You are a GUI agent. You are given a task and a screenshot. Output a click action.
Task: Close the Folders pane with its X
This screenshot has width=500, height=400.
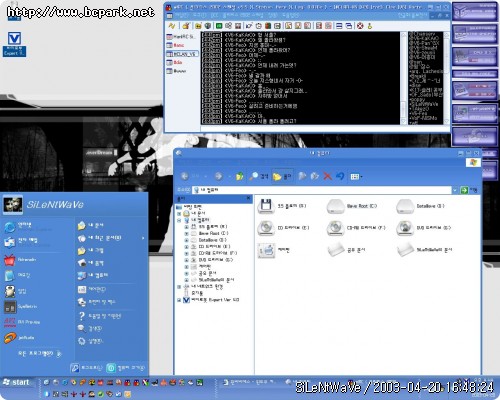pos(248,198)
